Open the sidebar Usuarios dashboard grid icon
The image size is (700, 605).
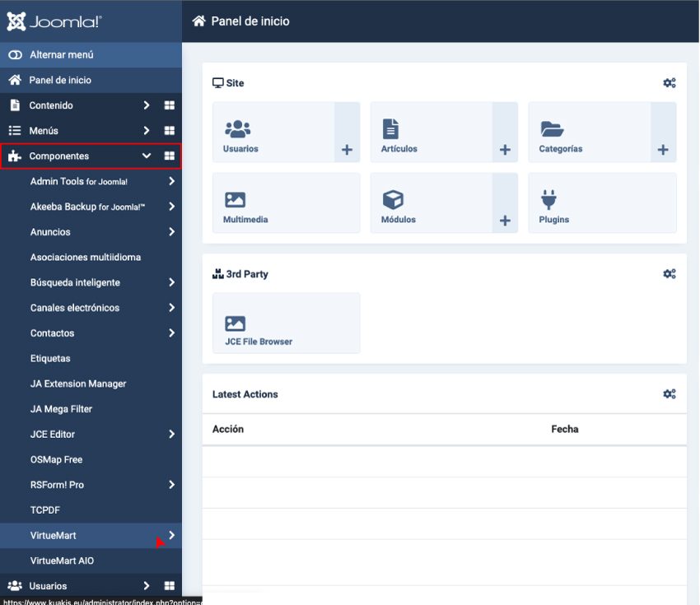(x=169, y=586)
